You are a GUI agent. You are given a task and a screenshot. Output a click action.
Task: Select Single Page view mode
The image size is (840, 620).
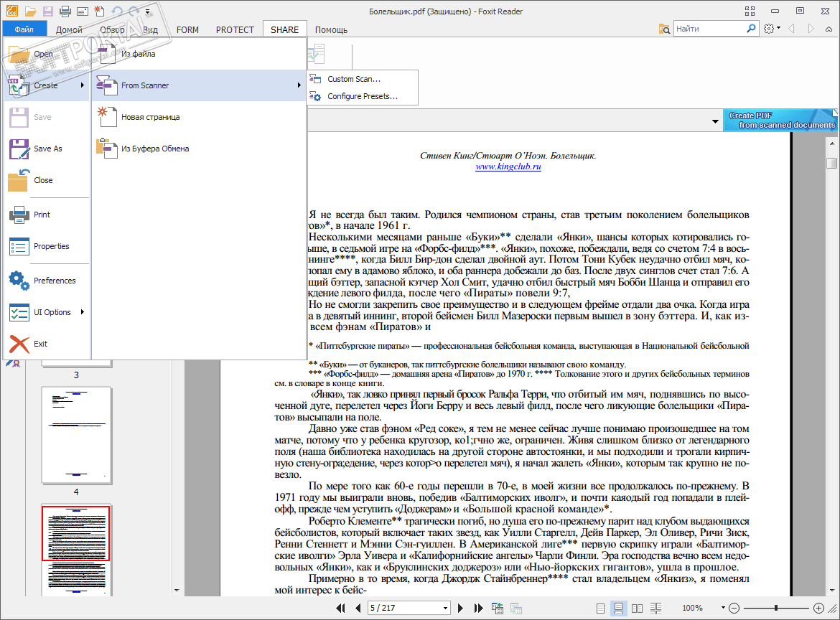coord(600,609)
